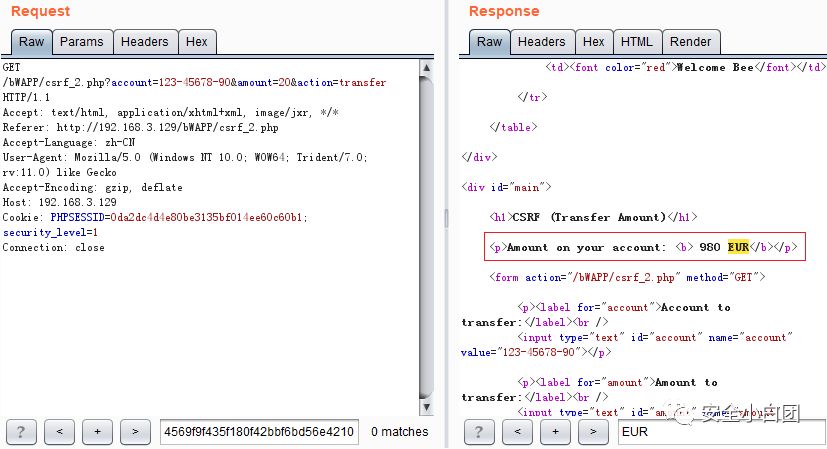Open the Request Hex tab
This screenshot has height=449, width=827.
pyautogui.click(x=197, y=42)
